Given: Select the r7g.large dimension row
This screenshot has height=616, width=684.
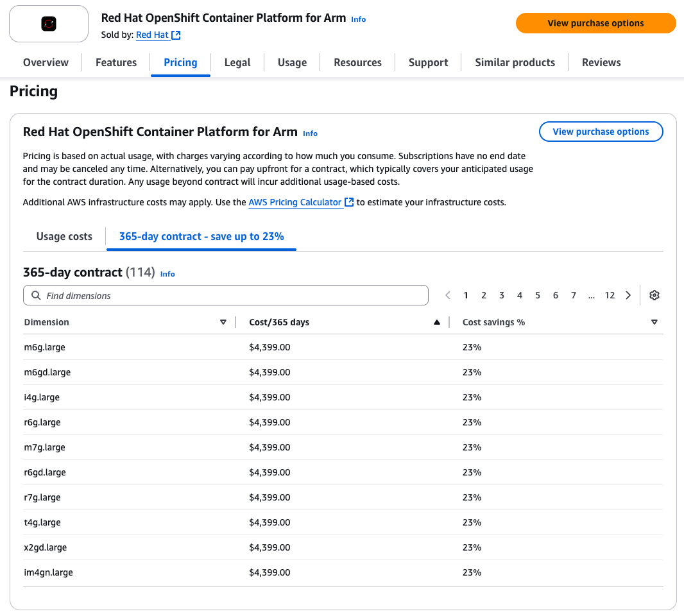Looking at the screenshot, I should pyautogui.click(x=343, y=497).
